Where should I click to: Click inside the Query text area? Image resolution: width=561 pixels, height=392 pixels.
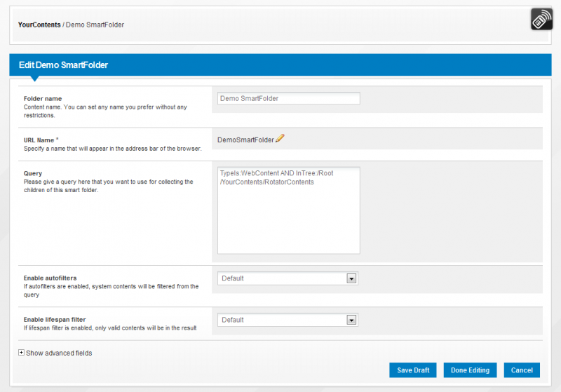[x=288, y=210]
